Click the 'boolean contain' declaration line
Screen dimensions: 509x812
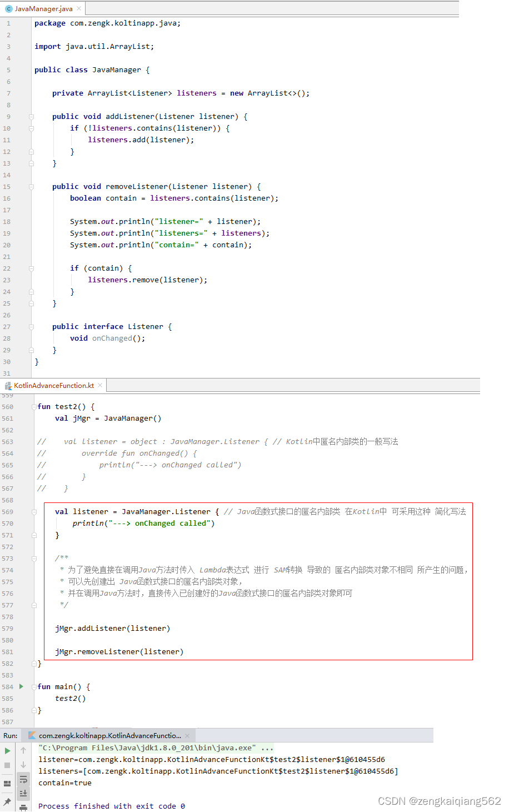tap(174, 198)
